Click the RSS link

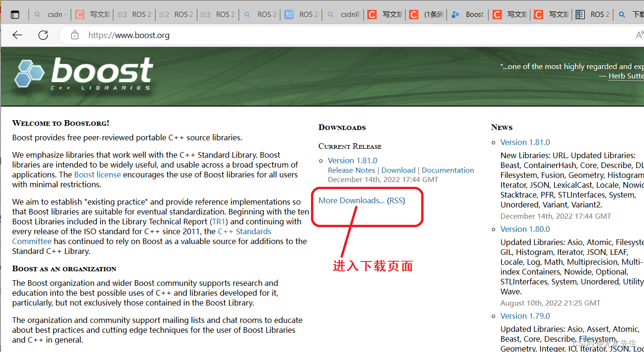coord(396,200)
